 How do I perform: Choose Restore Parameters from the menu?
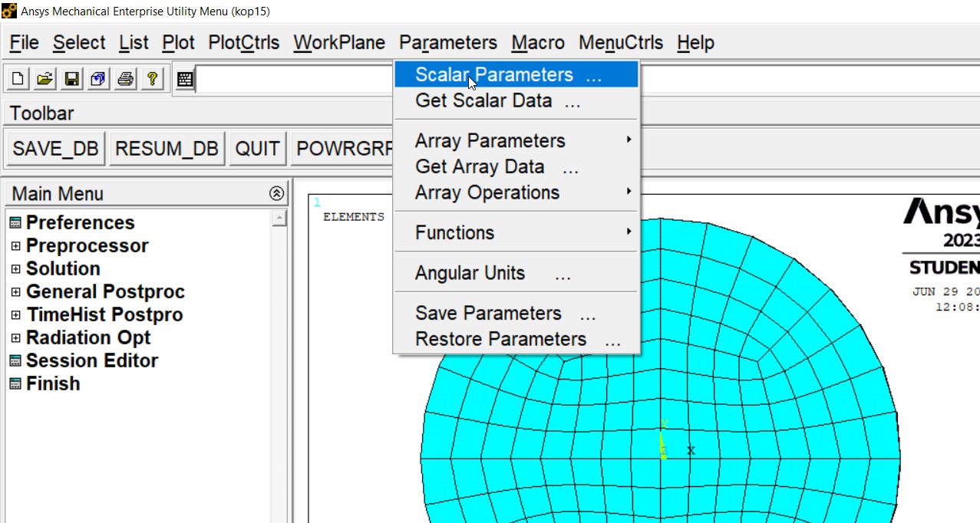pyautogui.click(x=516, y=339)
